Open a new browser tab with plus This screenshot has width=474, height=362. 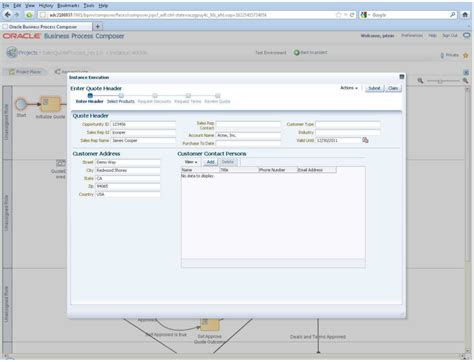98,26
